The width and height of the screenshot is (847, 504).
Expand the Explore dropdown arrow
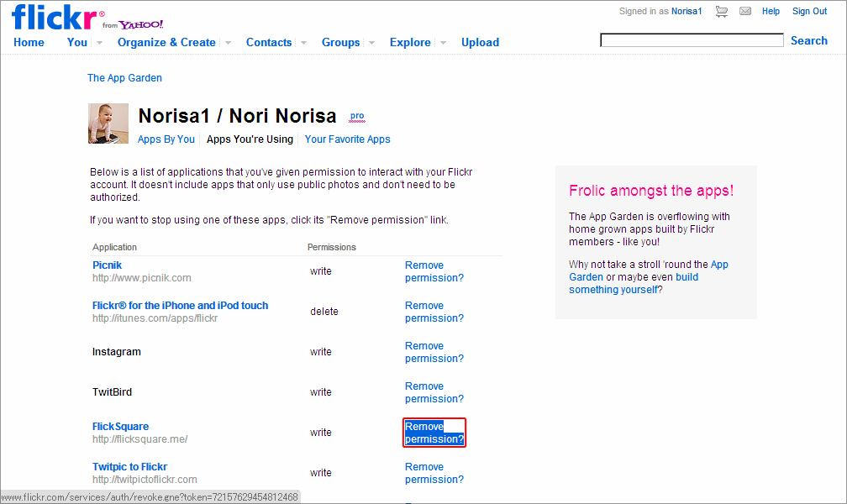[443, 43]
